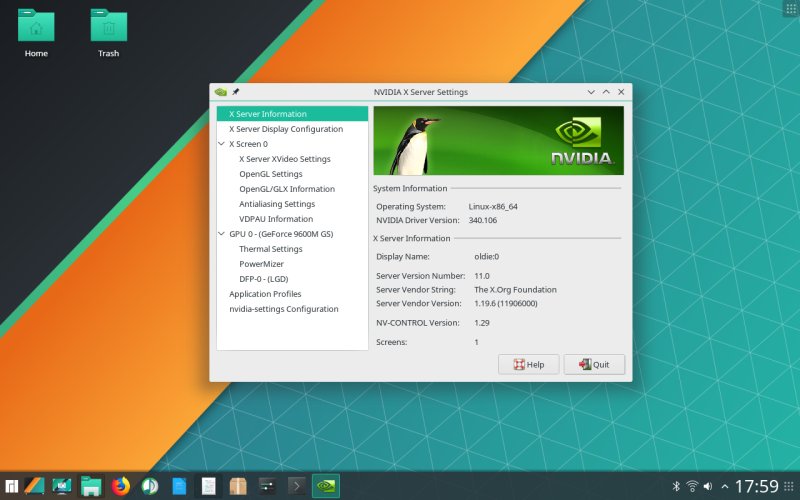800x500 pixels.
Task: Click the display name value oldie:0
Action: coord(487,257)
